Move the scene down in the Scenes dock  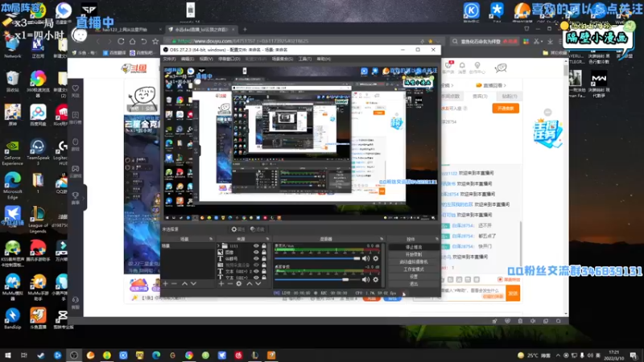[193, 284]
